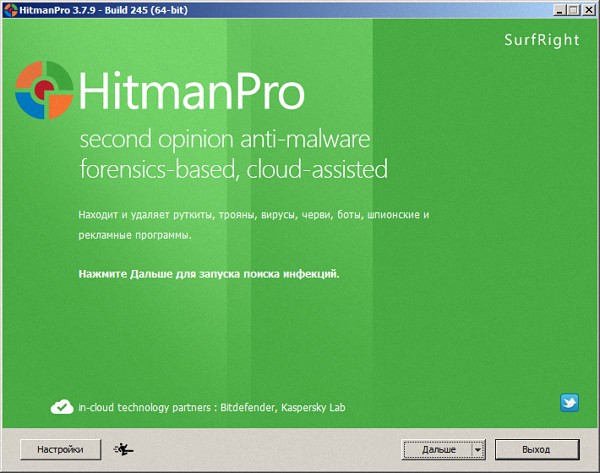The height and width of the screenshot is (473, 600).
Task: Maximize the HitmanPro window
Action: [x=571, y=9]
